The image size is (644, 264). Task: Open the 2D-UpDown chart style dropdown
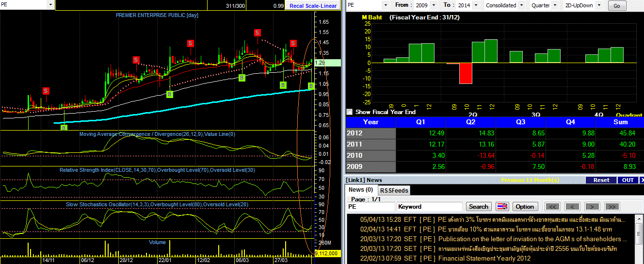tap(599, 5)
